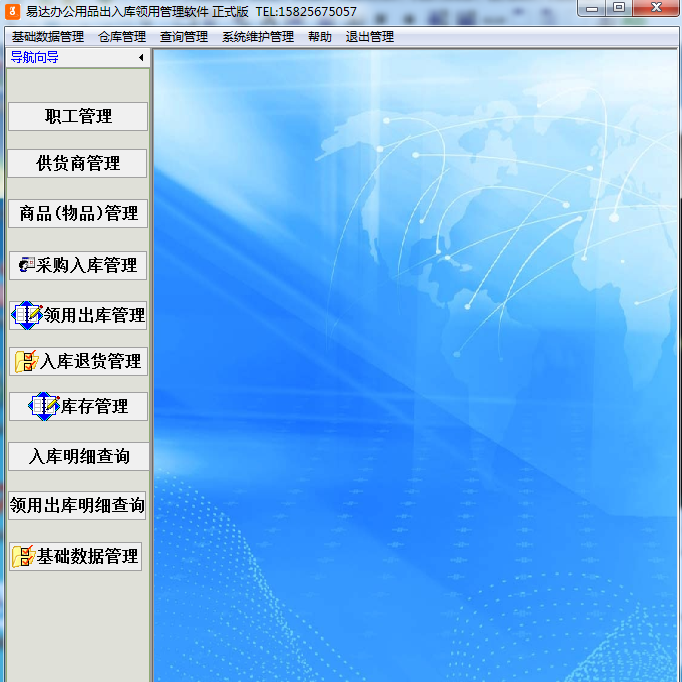Click the 商品(物品)管理 button
This screenshot has height=682, width=682.
(78, 214)
